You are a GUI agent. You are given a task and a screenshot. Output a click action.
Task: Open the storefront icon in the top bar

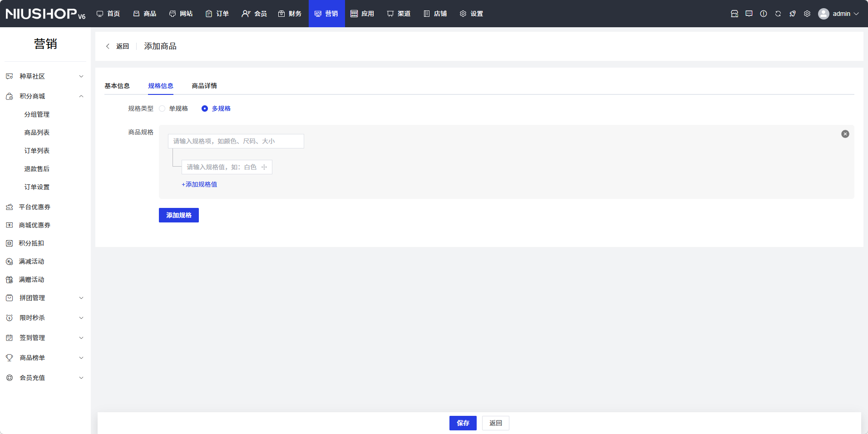pos(735,14)
